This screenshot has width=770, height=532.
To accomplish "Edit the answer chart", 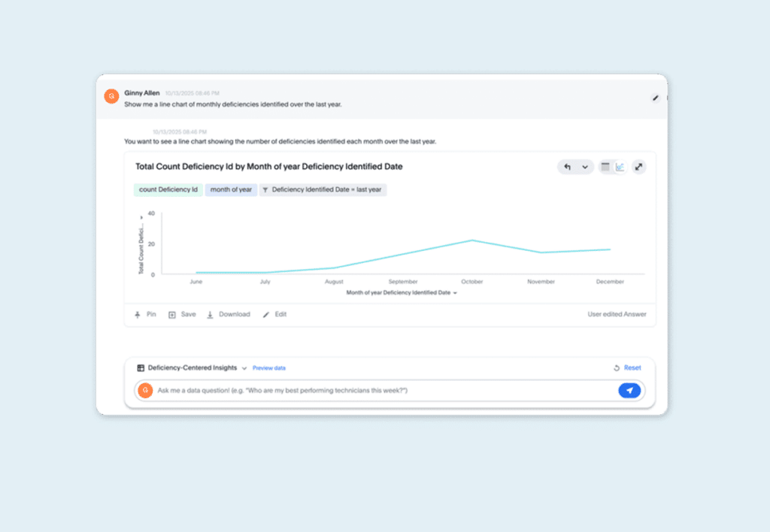I will (274, 314).
